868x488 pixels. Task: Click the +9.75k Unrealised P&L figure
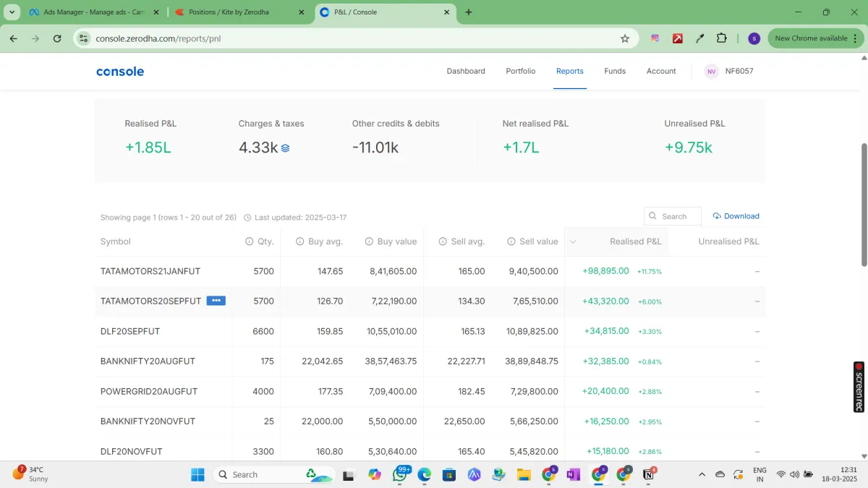pos(689,147)
